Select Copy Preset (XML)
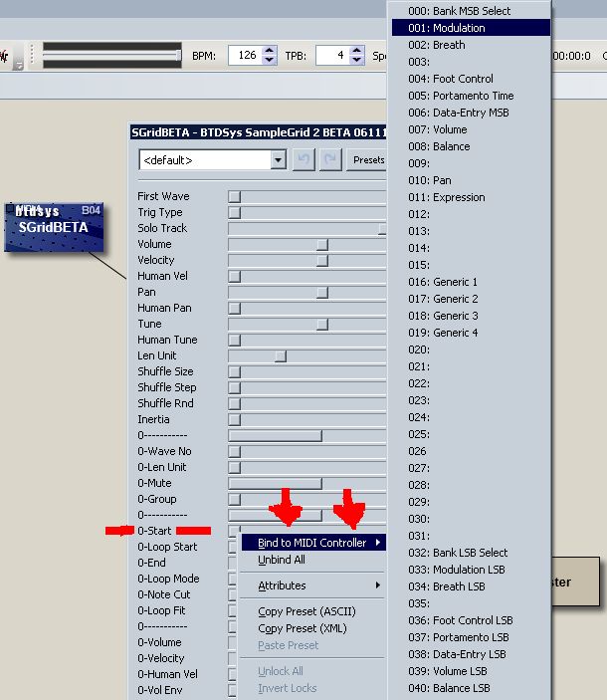607x700 pixels. [x=302, y=628]
